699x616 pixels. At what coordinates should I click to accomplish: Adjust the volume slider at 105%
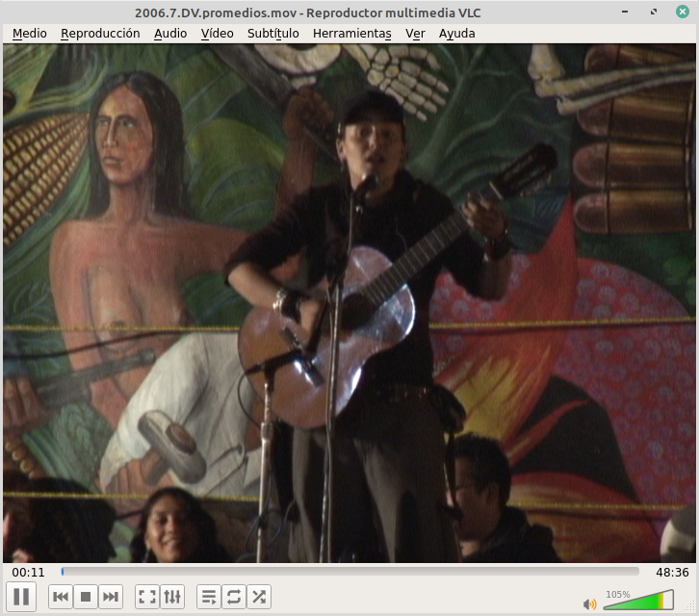pyautogui.click(x=638, y=600)
